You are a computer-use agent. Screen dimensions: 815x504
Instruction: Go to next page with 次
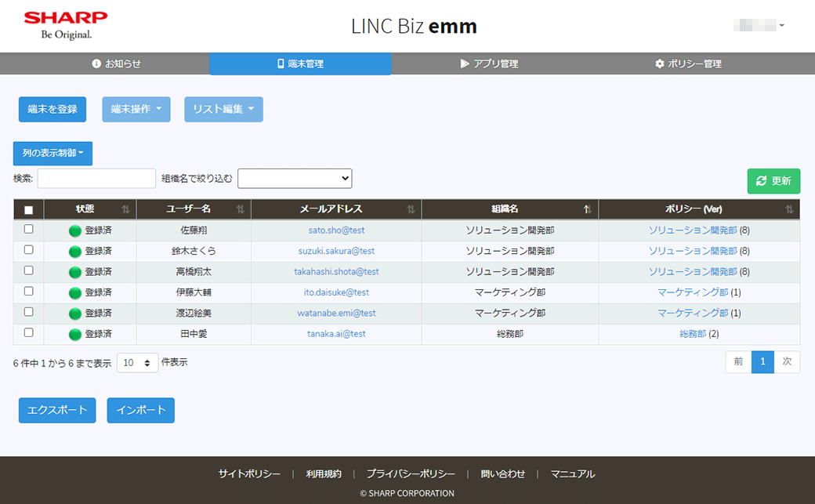tap(787, 361)
